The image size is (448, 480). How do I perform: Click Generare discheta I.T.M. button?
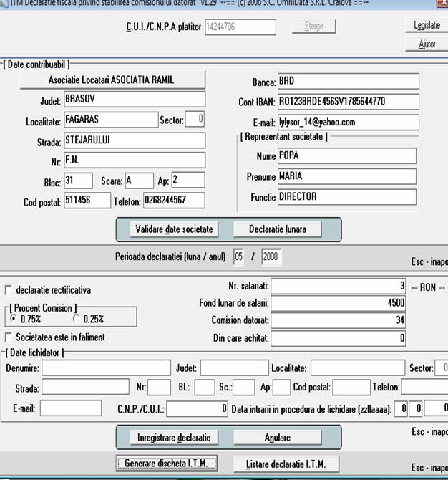(166, 464)
